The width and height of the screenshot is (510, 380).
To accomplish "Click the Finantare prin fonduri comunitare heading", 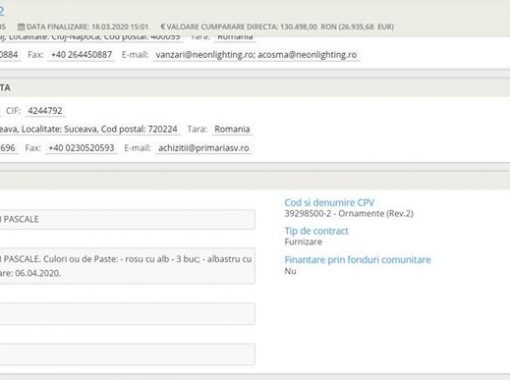I will point(358,260).
